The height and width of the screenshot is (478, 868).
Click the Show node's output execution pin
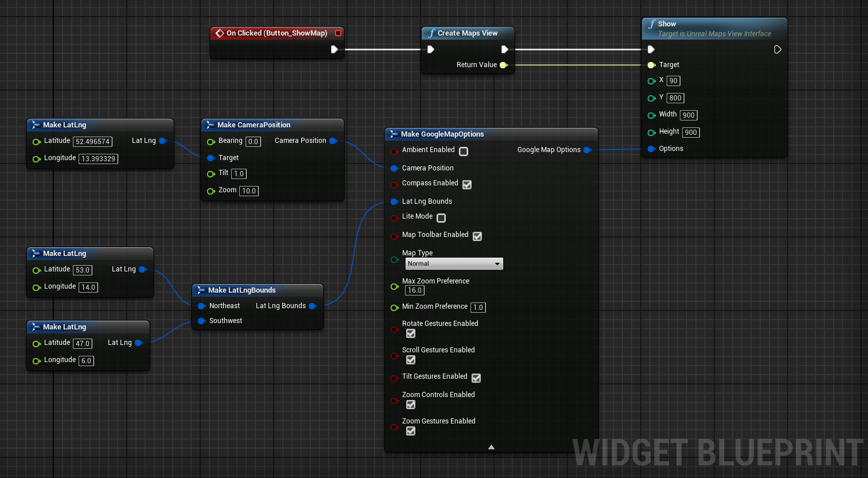click(x=777, y=49)
